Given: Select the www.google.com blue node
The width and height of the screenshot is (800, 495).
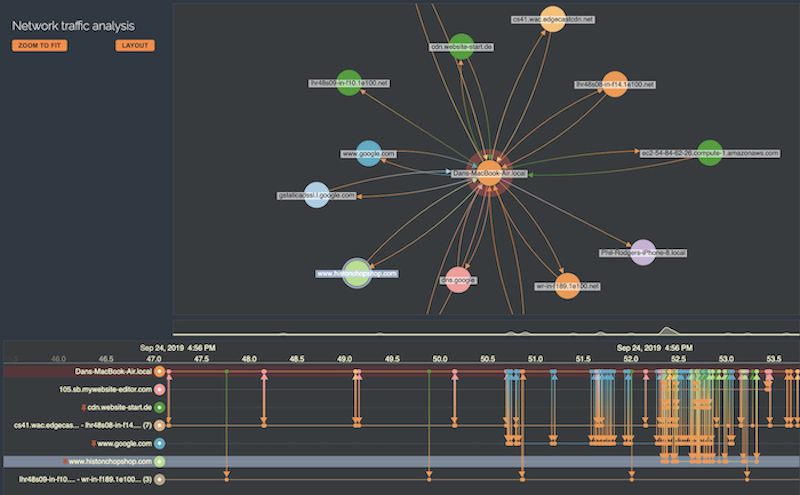Looking at the screenshot, I should pyautogui.click(x=368, y=153).
